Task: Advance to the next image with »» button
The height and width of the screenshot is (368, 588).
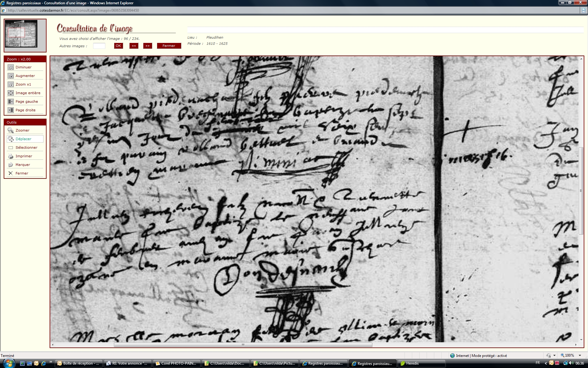Action: coord(148,46)
